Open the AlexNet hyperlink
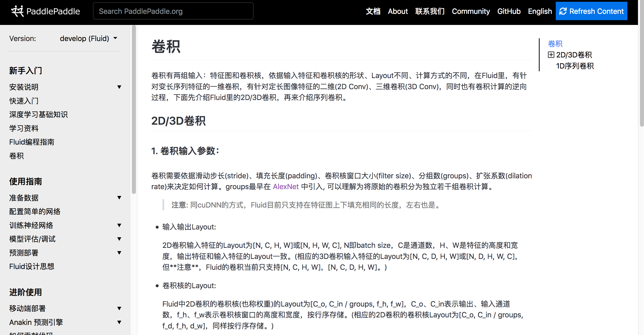 pos(286,187)
